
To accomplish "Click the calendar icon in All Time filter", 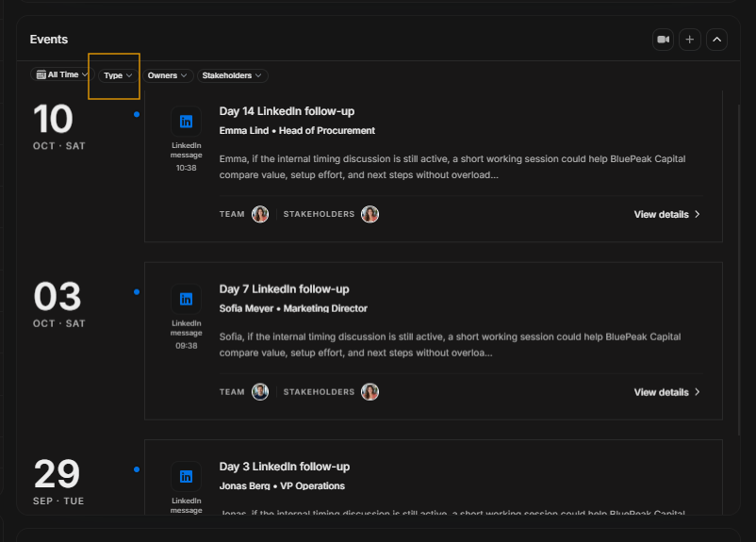I will pyautogui.click(x=41, y=74).
